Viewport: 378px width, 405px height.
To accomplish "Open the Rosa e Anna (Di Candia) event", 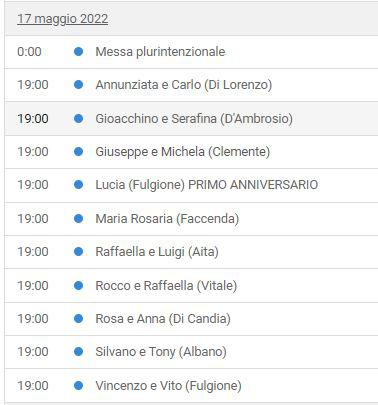I will [163, 319].
